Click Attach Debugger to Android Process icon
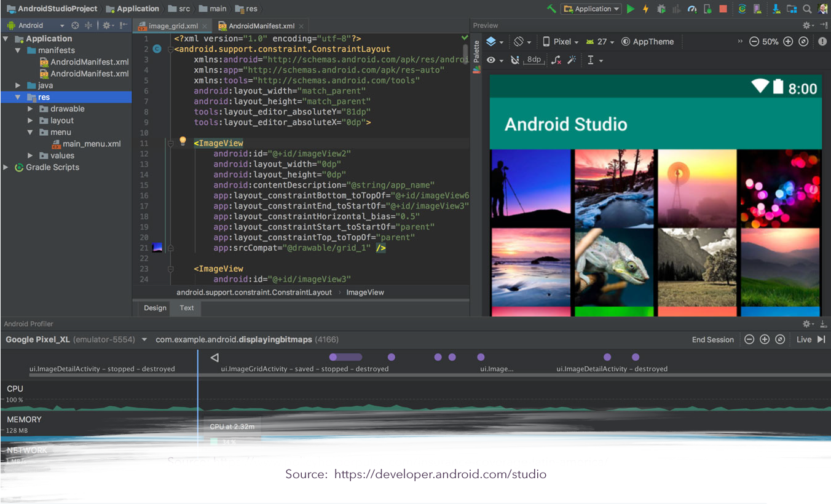 pos(708,9)
